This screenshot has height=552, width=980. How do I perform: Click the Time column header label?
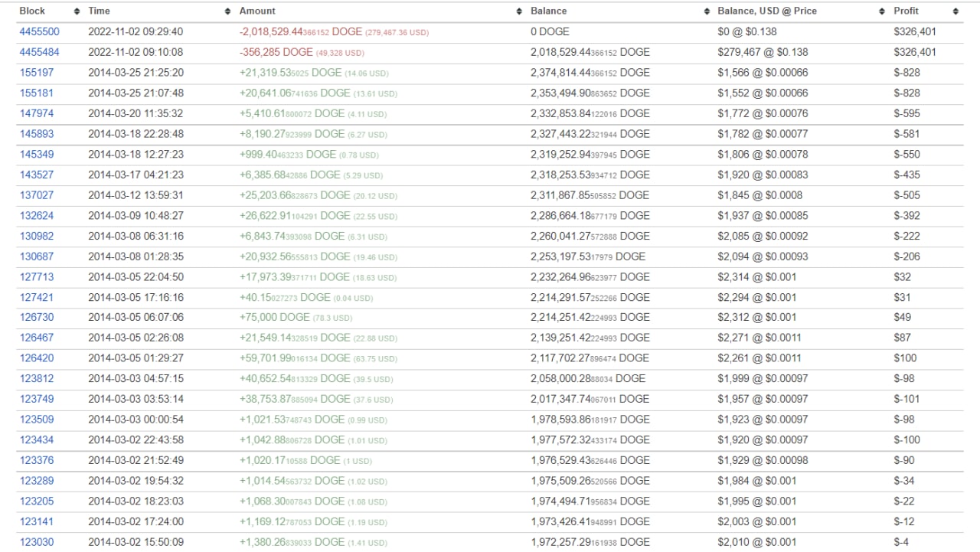99,11
